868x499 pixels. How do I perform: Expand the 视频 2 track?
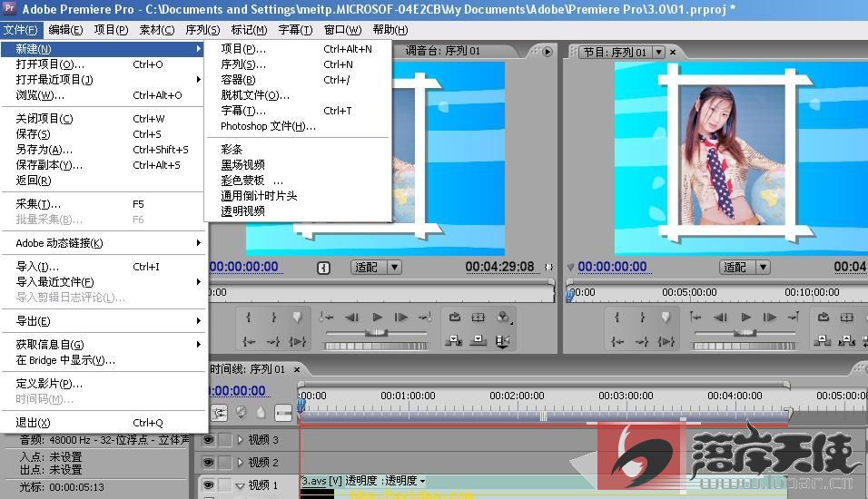click(241, 462)
